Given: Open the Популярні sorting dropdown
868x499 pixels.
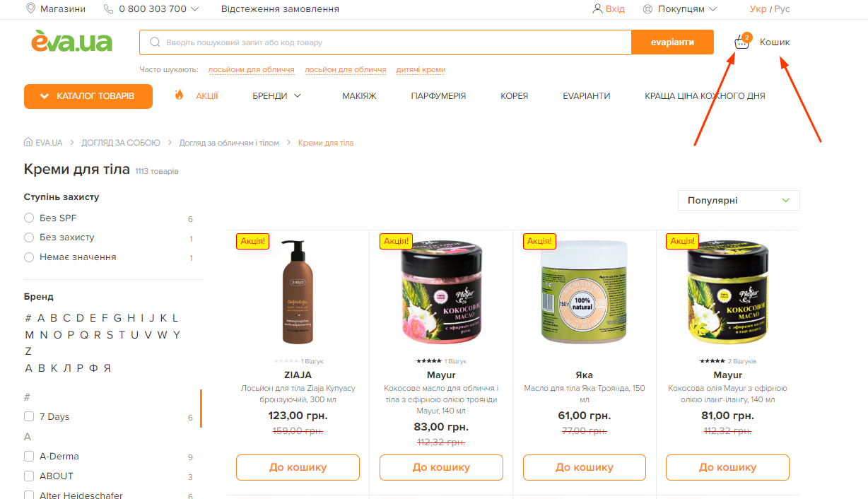Looking at the screenshot, I should pos(739,201).
